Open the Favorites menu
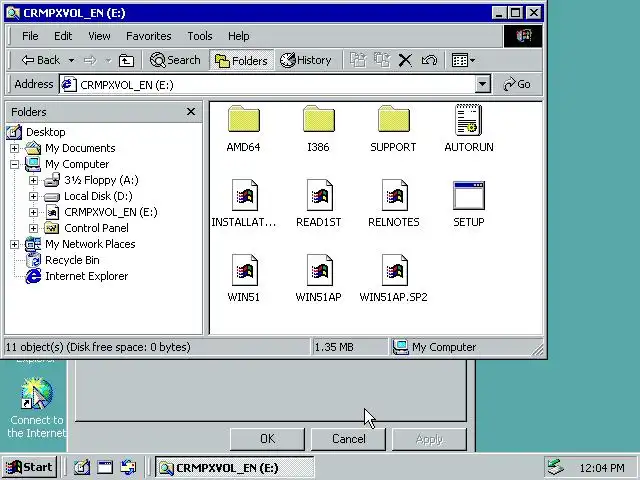 (149, 36)
